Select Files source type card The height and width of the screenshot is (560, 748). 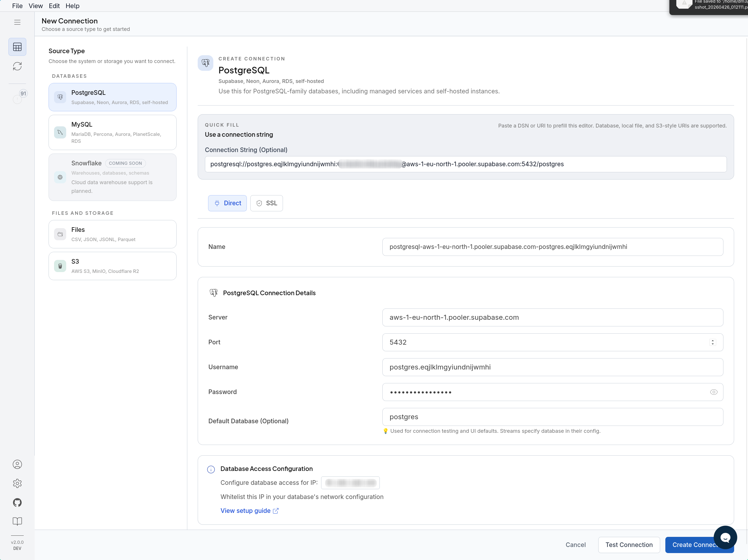[112, 234]
